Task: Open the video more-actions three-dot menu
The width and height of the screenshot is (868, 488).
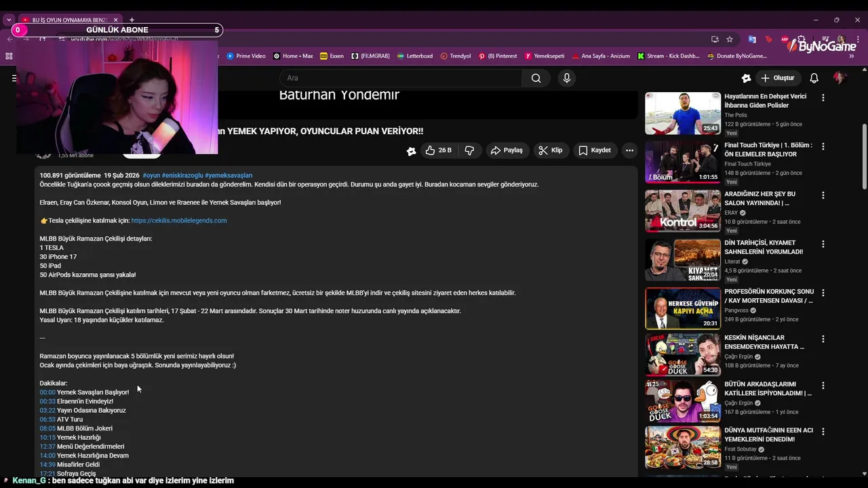Action: (x=629, y=150)
